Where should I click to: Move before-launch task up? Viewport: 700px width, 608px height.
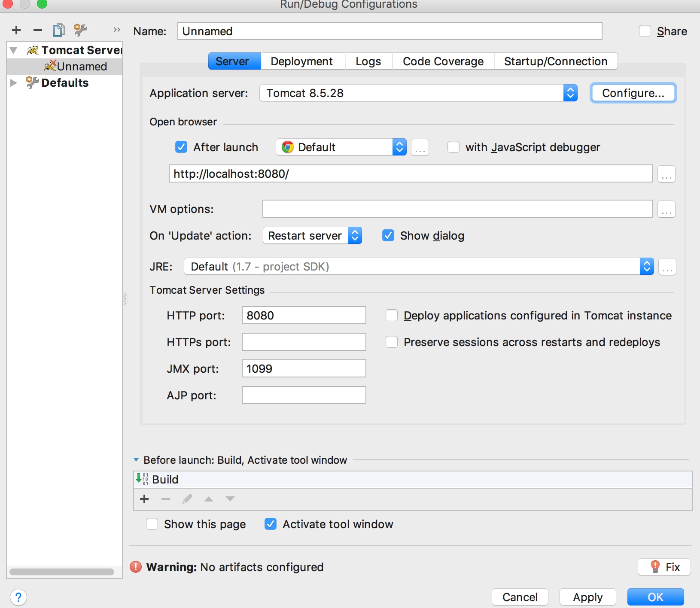tap(209, 499)
